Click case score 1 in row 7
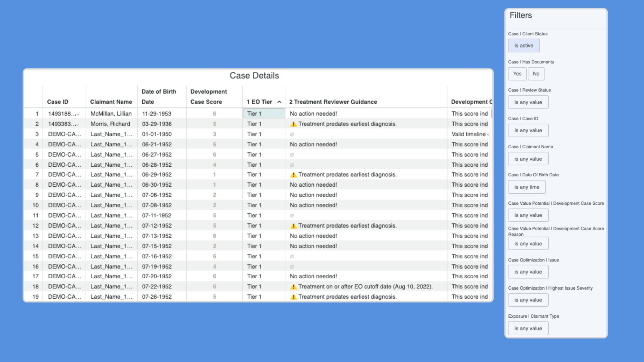Viewport: 644px width, 362px height. 214,175
